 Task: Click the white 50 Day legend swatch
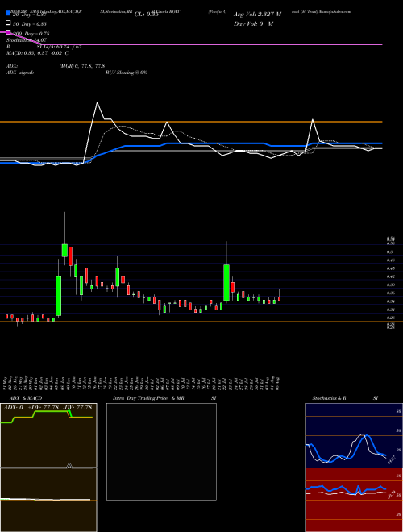8,23
